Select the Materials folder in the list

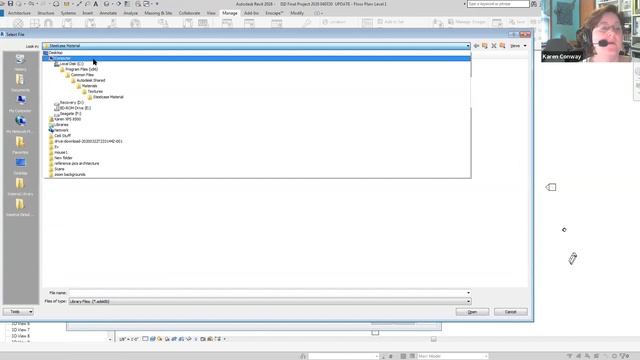pos(87,86)
